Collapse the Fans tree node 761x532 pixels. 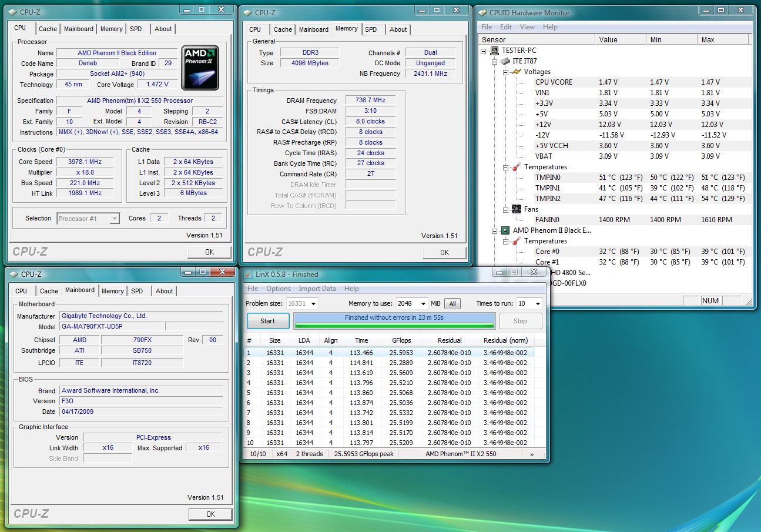click(x=505, y=209)
